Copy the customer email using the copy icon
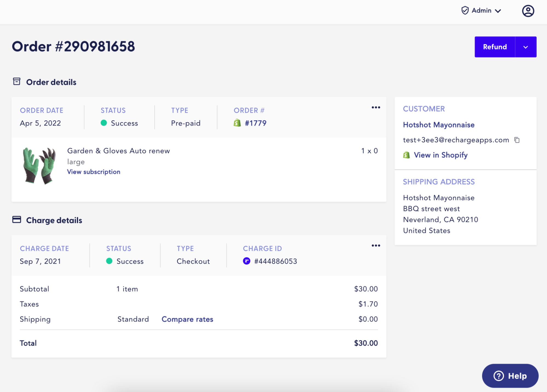 [x=517, y=140]
